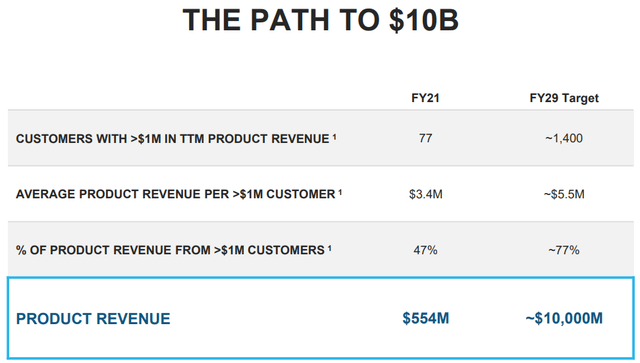This screenshot has width=640, height=363.
Task: Click AVERAGE PRODUCT REVENUE PER >$1M CUSTOMER label
Action: click(176, 194)
